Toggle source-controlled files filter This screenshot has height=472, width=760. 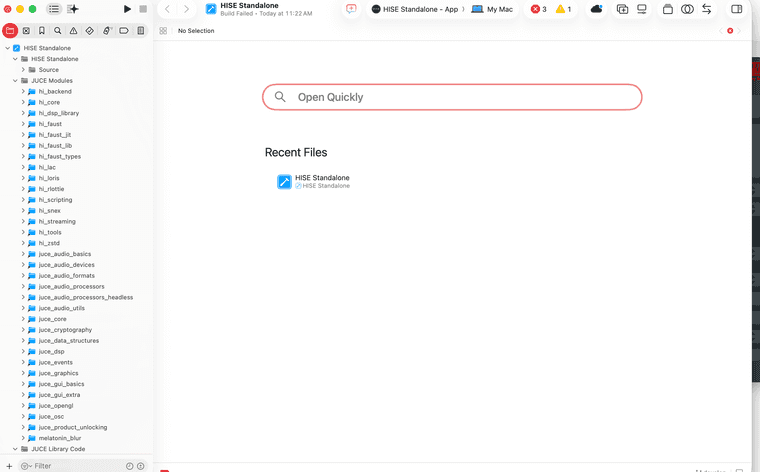pos(141,466)
